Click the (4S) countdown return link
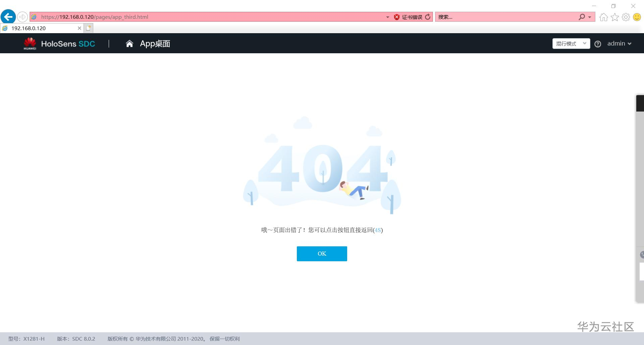 click(378, 230)
